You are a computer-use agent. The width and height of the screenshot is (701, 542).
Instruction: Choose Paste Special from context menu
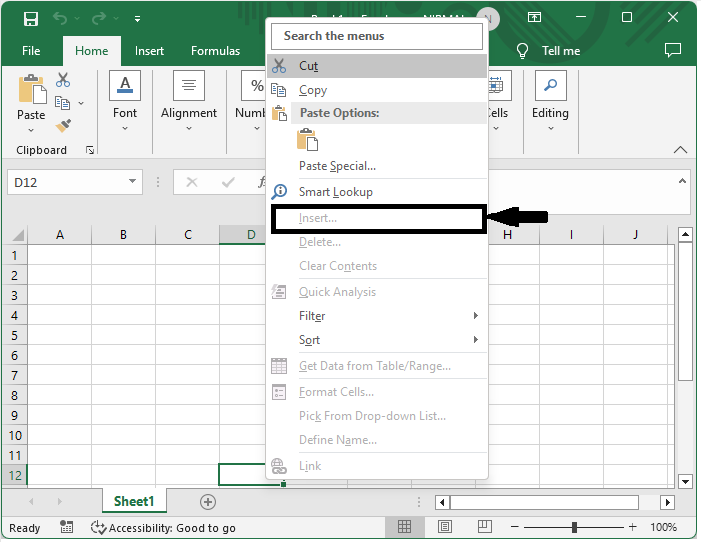pyautogui.click(x=377, y=166)
